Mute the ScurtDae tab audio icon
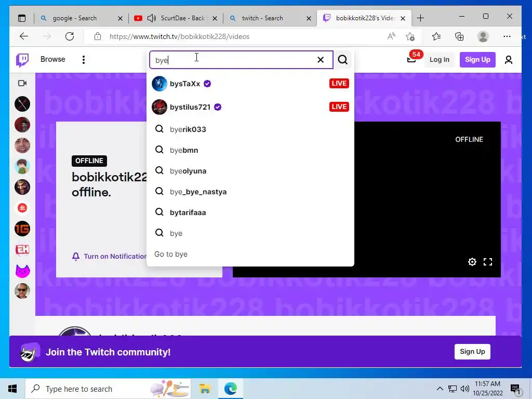Viewport: 532px width, 399px height. tap(152, 18)
